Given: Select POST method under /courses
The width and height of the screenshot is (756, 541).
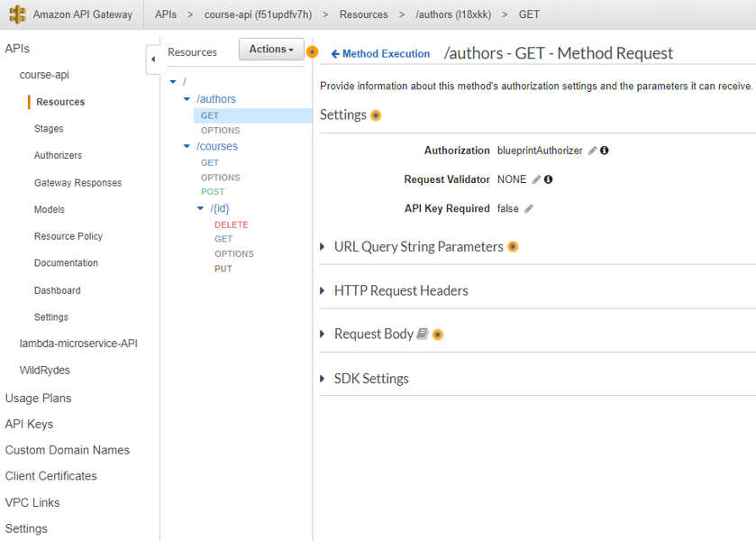Looking at the screenshot, I should tap(213, 191).
